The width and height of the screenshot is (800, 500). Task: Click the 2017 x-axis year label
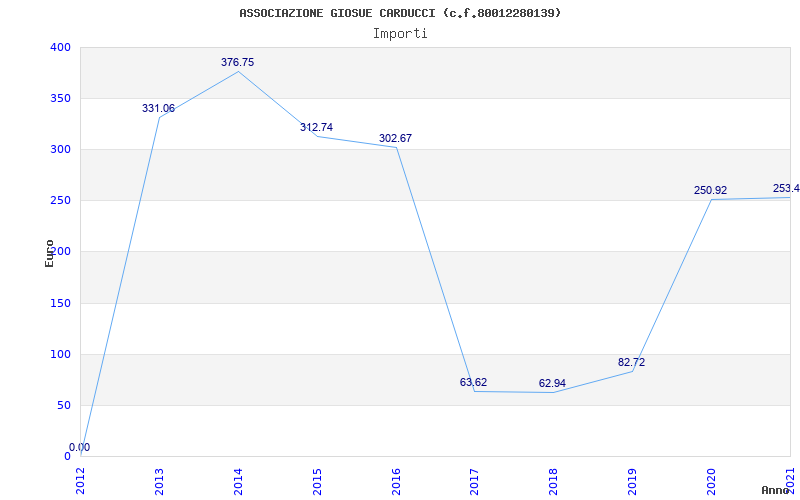475,482
